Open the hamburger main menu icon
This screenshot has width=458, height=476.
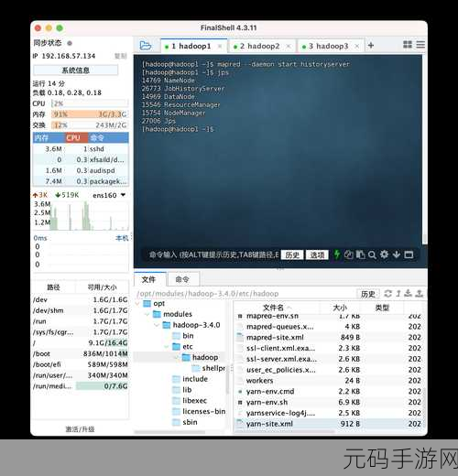tap(420, 45)
